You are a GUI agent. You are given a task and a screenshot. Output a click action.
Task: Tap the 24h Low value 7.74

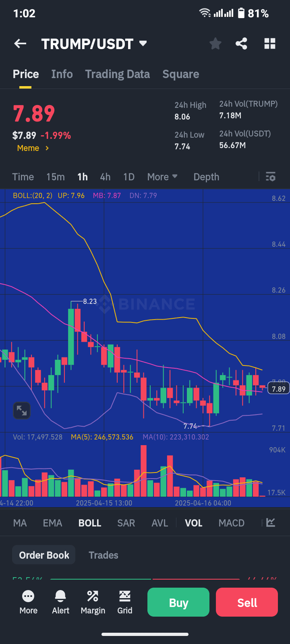[182, 147]
